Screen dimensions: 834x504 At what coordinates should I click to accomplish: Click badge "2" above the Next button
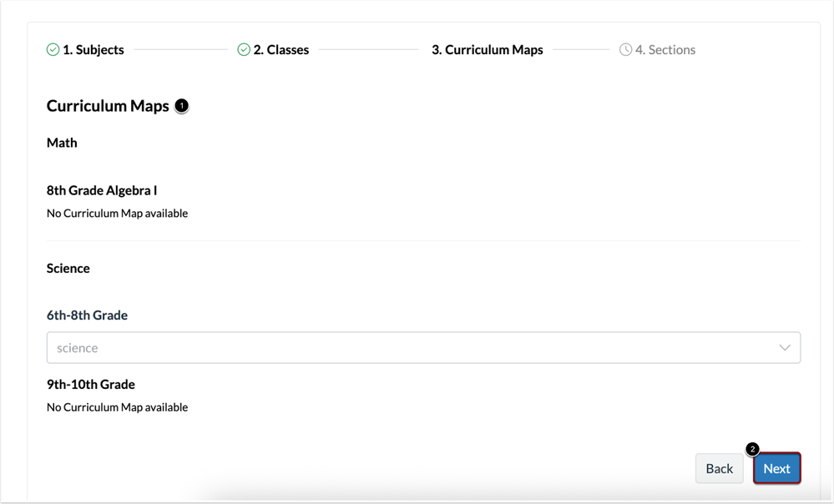pos(754,450)
